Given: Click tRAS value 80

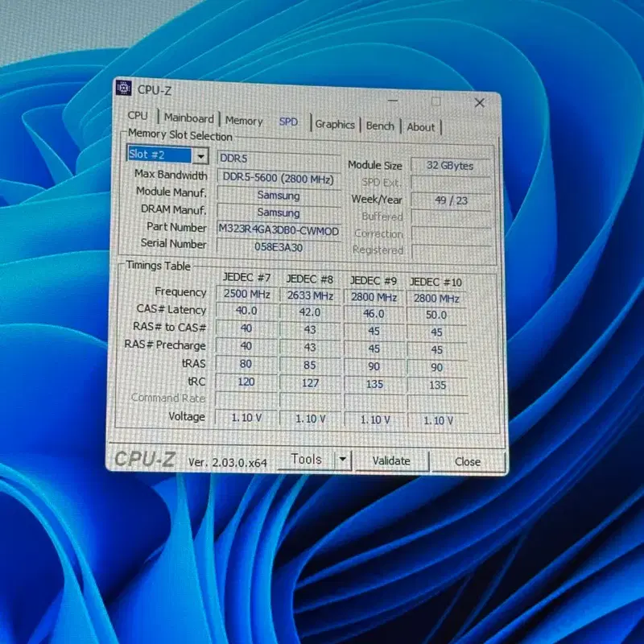Looking at the screenshot, I should pyautogui.click(x=246, y=365).
